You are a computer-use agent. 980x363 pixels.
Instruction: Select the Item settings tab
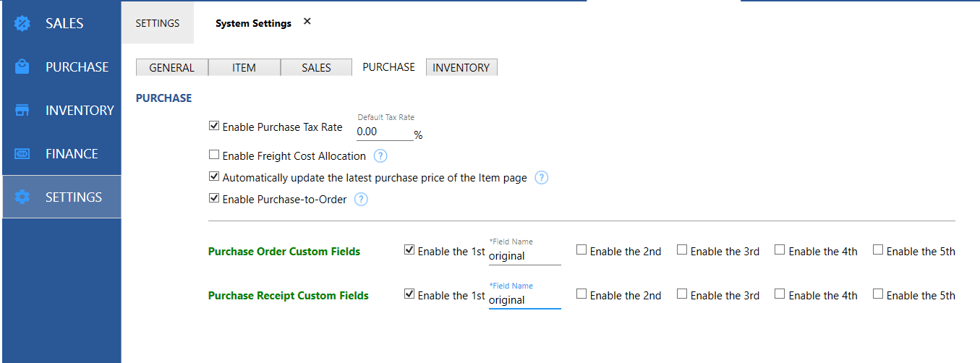(x=244, y=67)
